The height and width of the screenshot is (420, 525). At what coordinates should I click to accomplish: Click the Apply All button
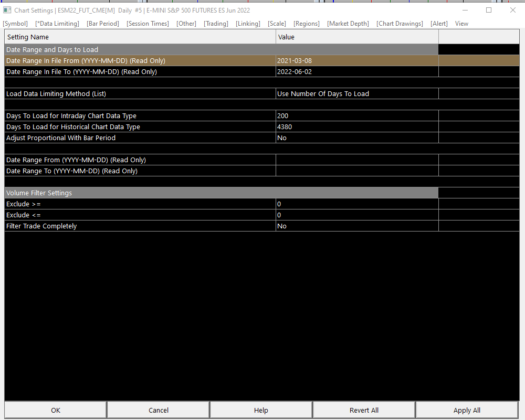tap(467, 410)
